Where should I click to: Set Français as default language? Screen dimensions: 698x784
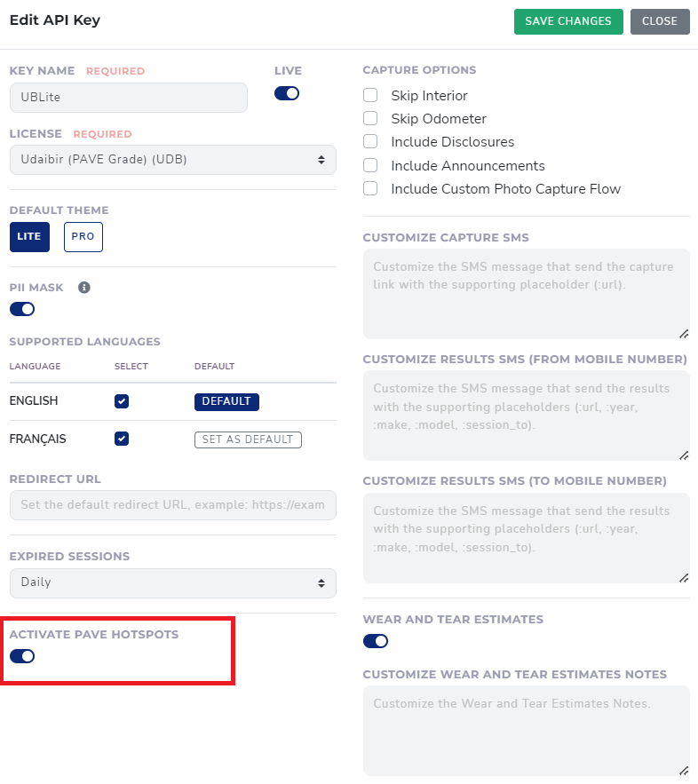point(248,440)
